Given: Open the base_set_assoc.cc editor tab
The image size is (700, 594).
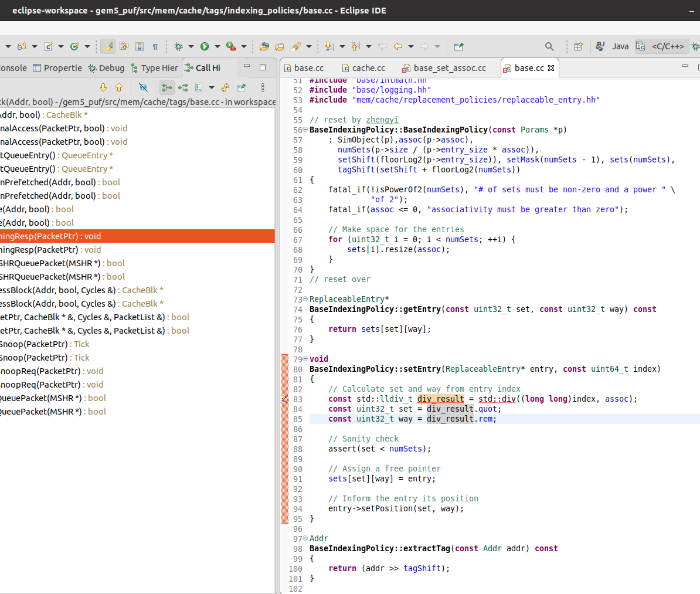Looking at the screenshot, I should (x=449, y=68).
